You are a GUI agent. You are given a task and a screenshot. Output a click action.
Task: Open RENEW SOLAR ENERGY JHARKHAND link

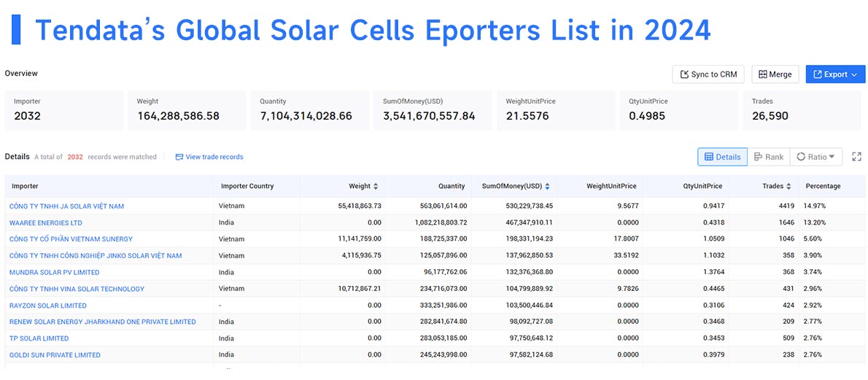tap(102, 322)
